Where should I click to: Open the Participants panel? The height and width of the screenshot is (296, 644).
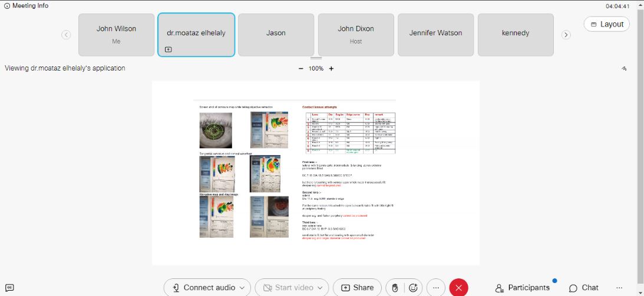coord(522,288)
